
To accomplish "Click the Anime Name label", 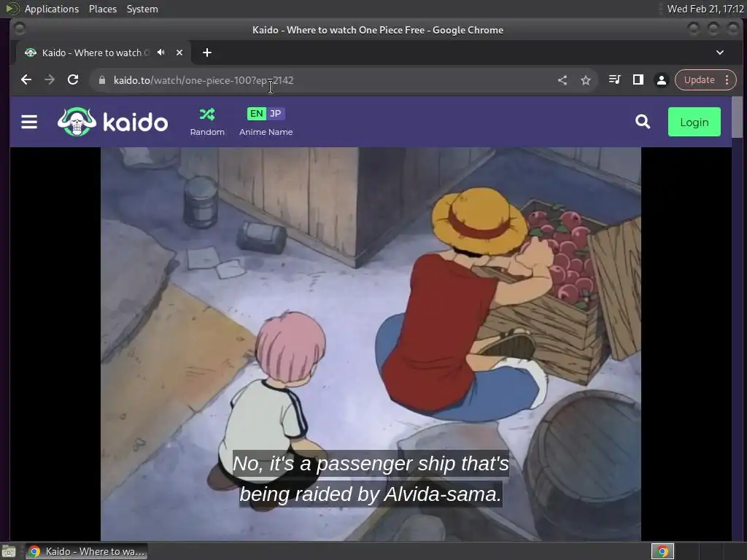I will click(x=266, y=132).
